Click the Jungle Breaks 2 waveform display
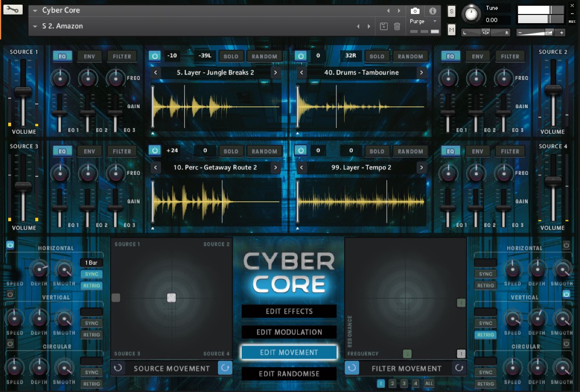The image size is (580, 392). 217,107
